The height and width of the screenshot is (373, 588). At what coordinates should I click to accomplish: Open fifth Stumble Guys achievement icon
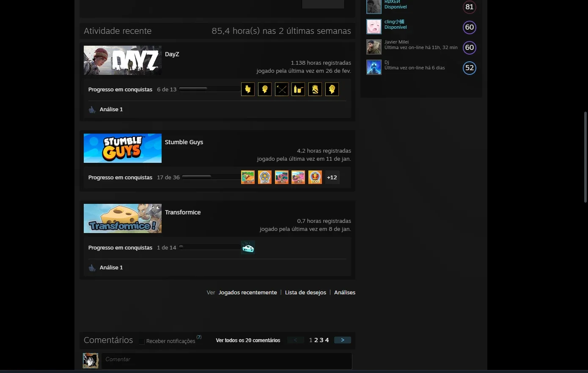point(315,177)
